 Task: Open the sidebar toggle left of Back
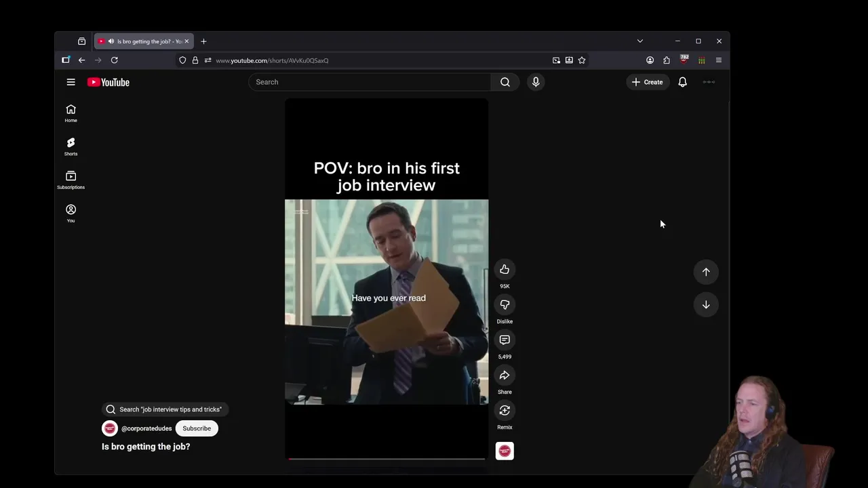(66, 60)
